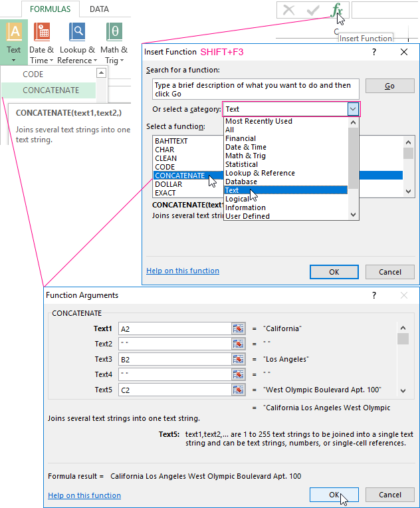The image size is (420, 508).
Task: Click the Text4 range selector icon
Action: [x=239, y=374]
